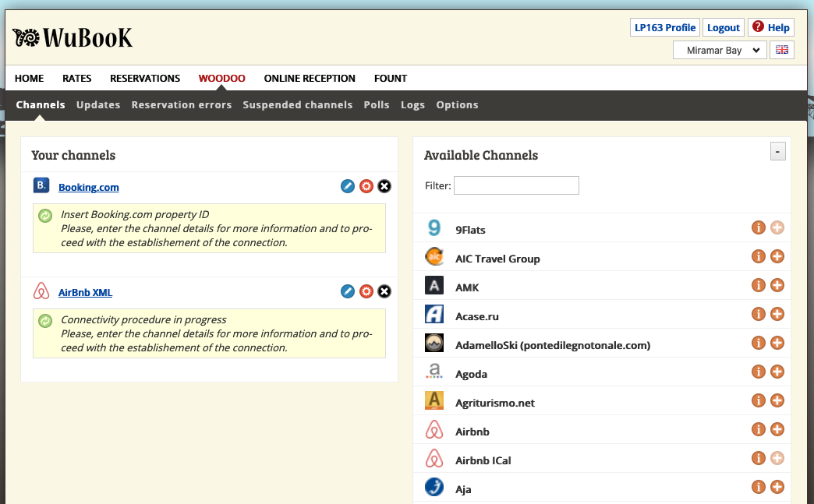The height and width of the screenshot is (504, 814).
Task: Open the RATES menu
Action: click(77, 79)
